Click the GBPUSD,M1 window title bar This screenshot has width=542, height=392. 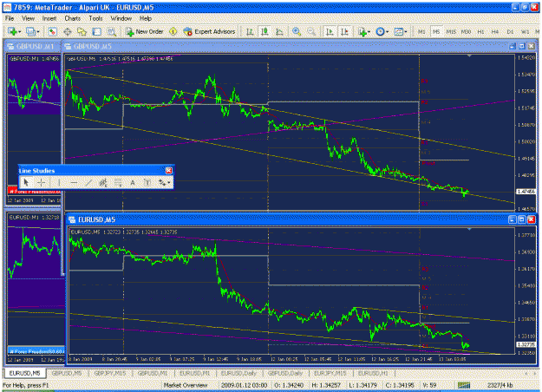point(32,46)
